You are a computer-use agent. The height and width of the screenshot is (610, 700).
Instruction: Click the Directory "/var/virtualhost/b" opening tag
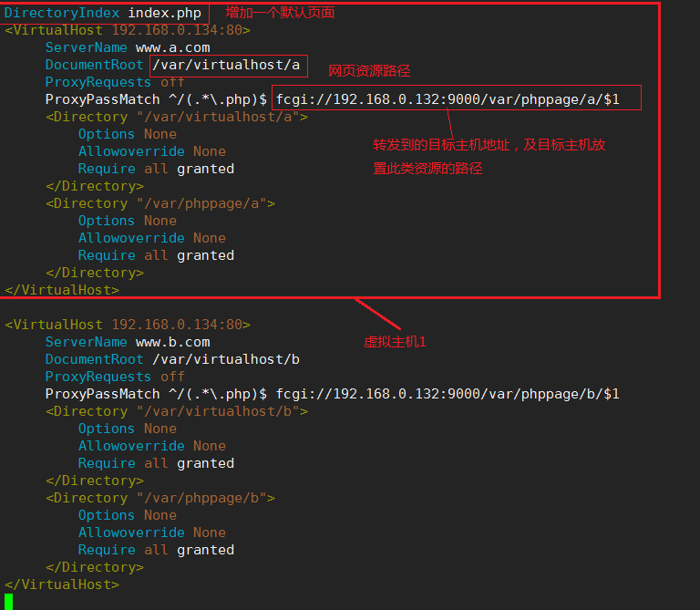pos(177,411)
